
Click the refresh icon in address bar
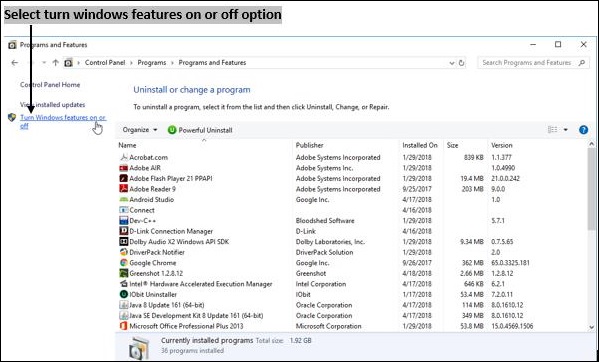461,63
